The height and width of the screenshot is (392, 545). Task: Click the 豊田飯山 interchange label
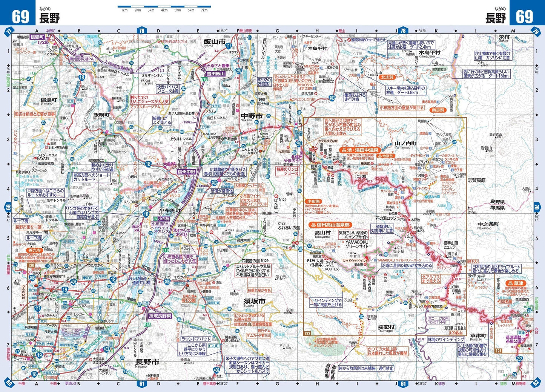pos(216,74)
